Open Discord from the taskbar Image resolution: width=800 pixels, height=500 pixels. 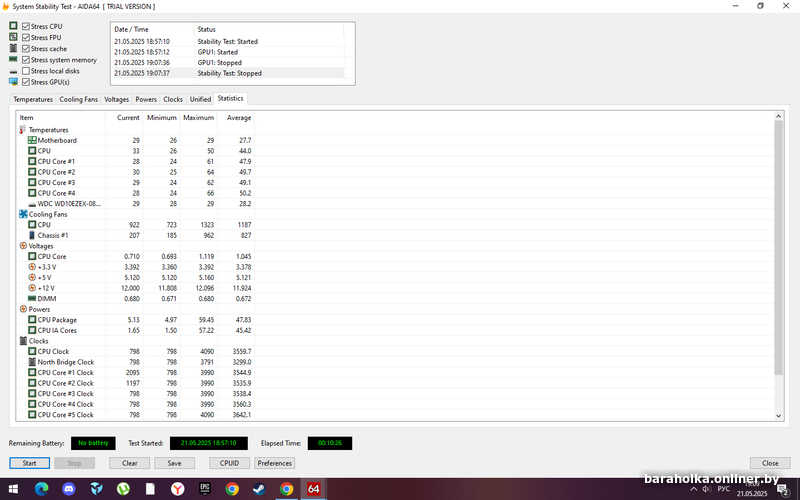click(68, 489)
